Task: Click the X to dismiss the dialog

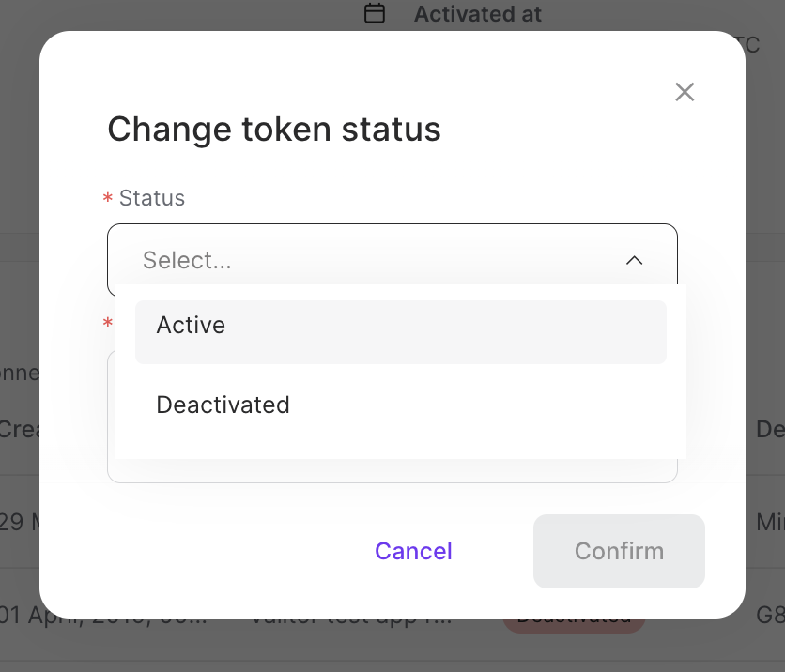Action: click(685, 92)
